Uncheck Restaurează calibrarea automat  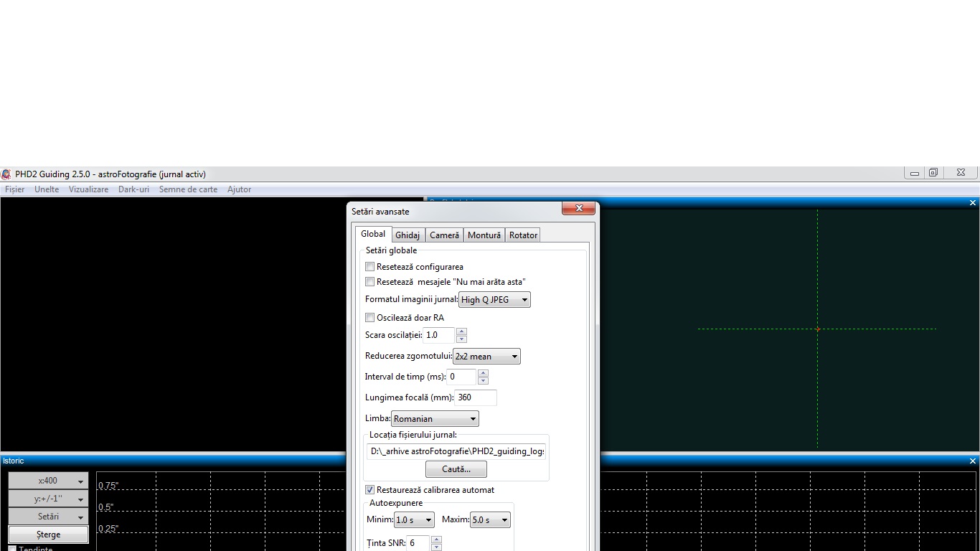click(x=370, y=490)
